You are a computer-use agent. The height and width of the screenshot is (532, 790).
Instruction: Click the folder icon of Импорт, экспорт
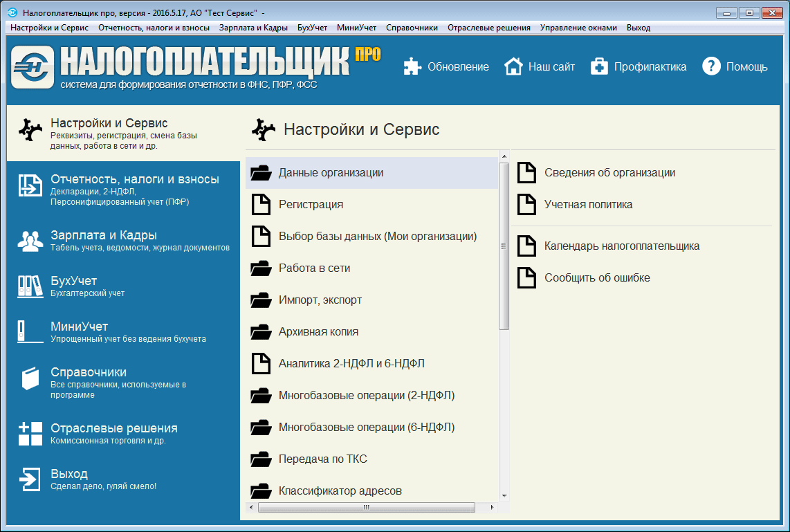[261, 300]
